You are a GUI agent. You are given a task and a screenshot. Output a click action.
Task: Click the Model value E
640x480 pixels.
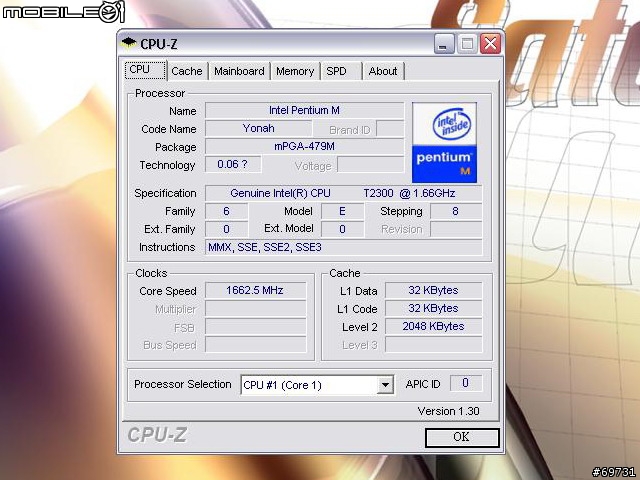coord(342,211)
